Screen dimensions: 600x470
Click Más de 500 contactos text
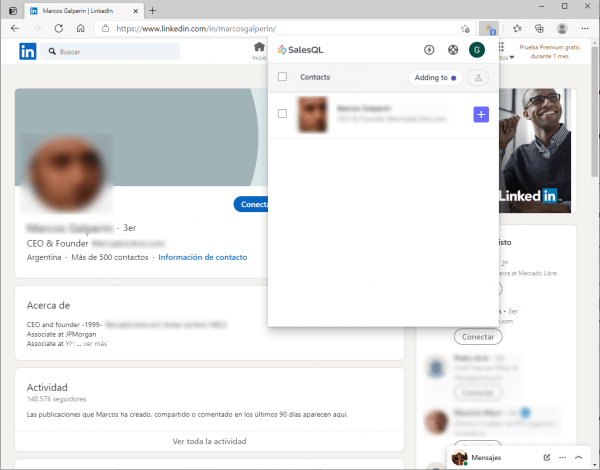[110, 257]
